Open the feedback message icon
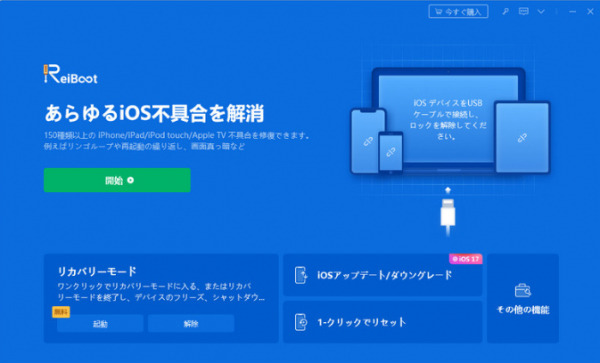Image resolution: width=600 pixels, height=363 pixels. point(523,11)
